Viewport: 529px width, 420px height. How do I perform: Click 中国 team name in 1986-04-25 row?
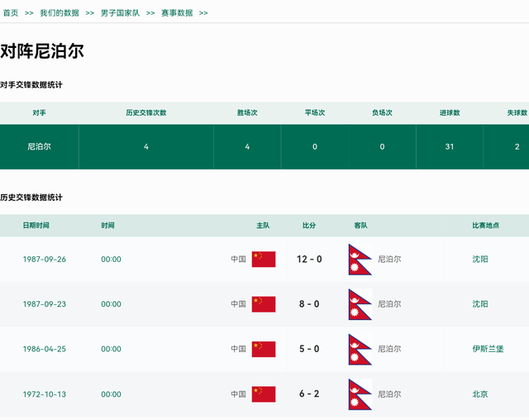(x=239, y=349)
